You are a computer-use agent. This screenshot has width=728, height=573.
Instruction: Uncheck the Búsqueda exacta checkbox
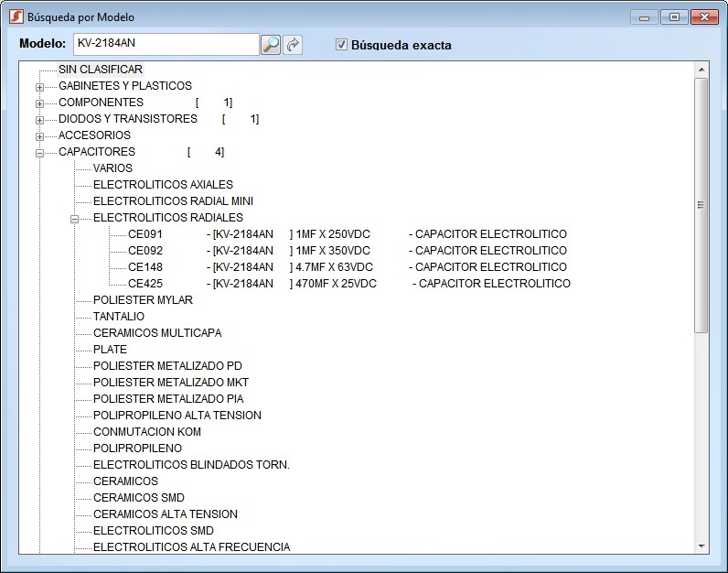[341, 45]
